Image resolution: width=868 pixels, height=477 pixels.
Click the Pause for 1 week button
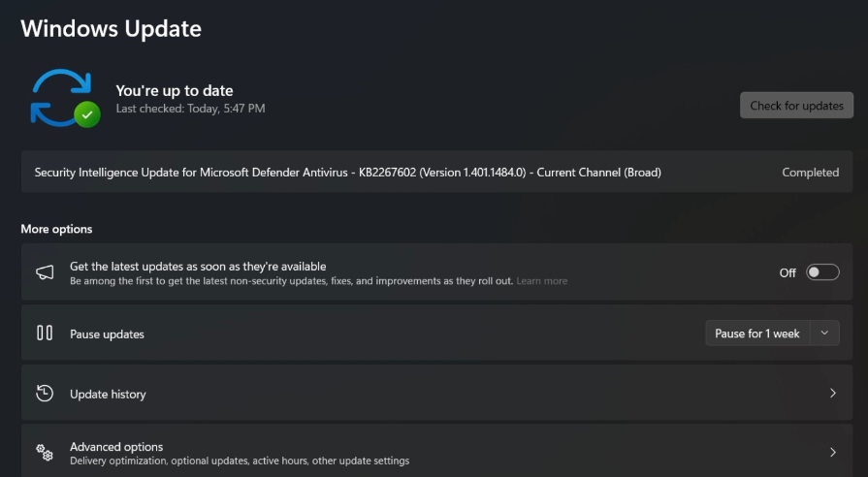tap(756, 334)
